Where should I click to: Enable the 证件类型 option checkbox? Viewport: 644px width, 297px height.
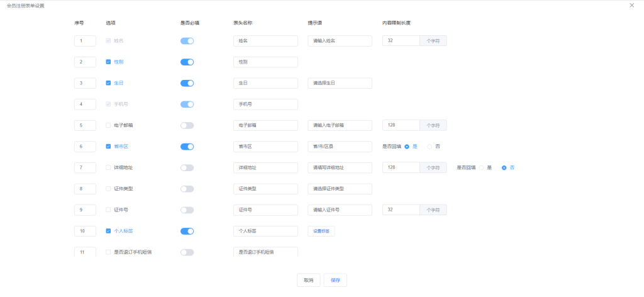pyautogui.click(x=108, y=189)
